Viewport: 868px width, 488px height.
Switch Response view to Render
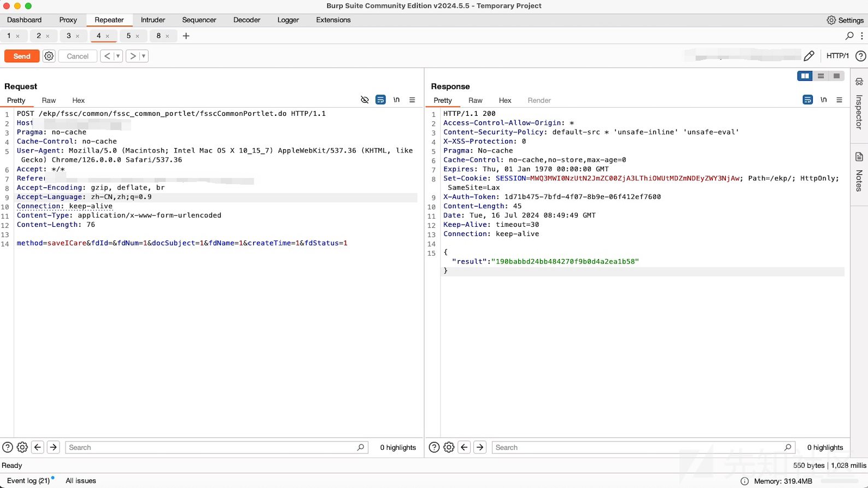pos(539,100)
